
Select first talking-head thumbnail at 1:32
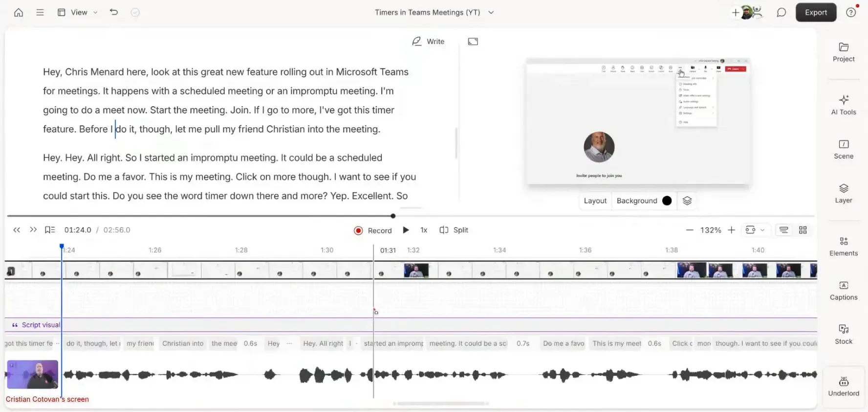(416, 271)
